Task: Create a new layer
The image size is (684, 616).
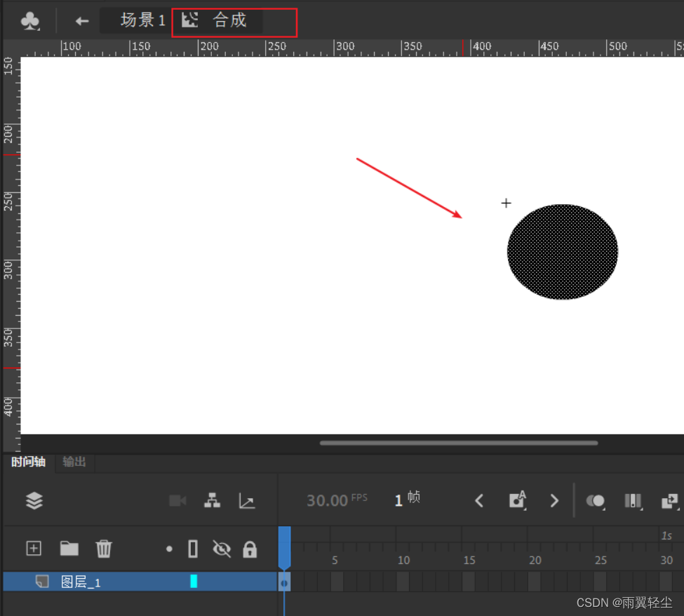Action: point(34,548)
